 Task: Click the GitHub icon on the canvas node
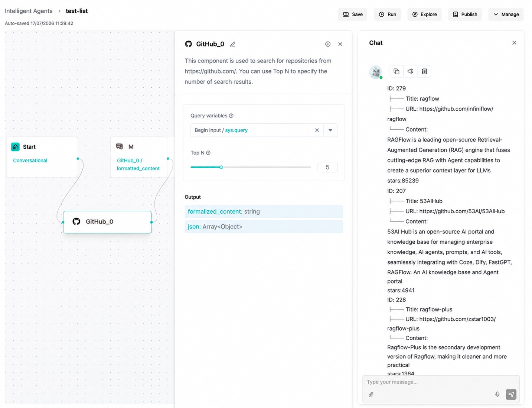point(76,221)
